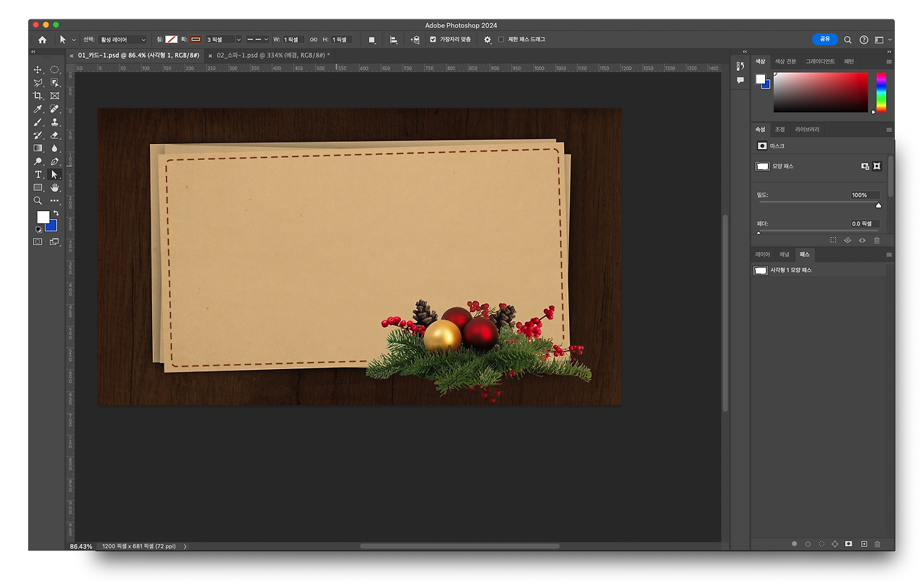
Task: Uncheck the 가장자리 맞춤 checkbox
Action: 433,40
